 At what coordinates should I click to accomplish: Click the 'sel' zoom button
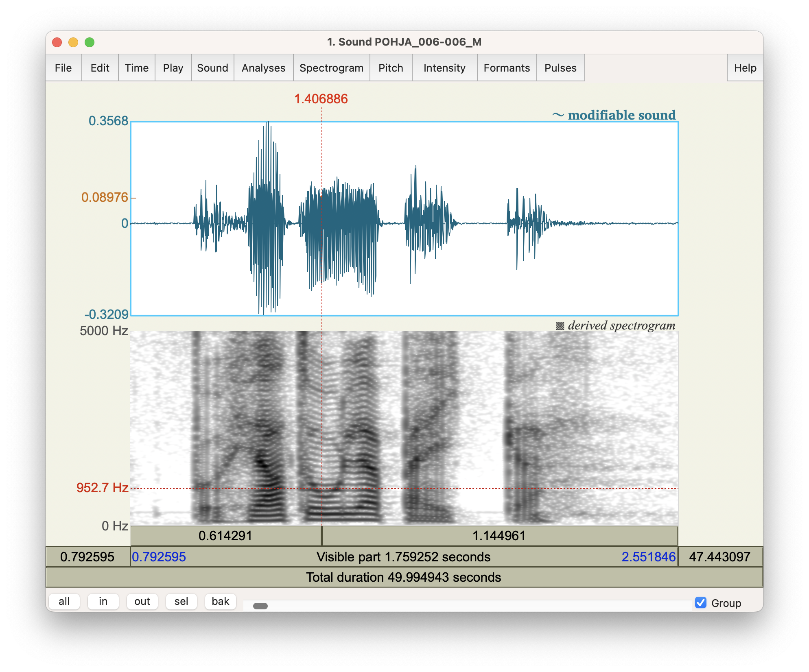click(181, 601)
